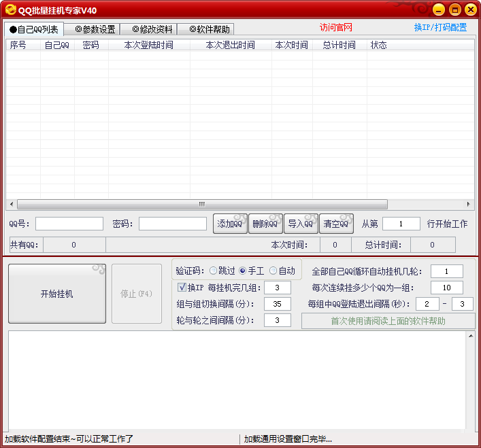The height and width of the screenshot is (448, 481).
Task: Focus the login interval maximum seconds field
Action: [462, 304]
